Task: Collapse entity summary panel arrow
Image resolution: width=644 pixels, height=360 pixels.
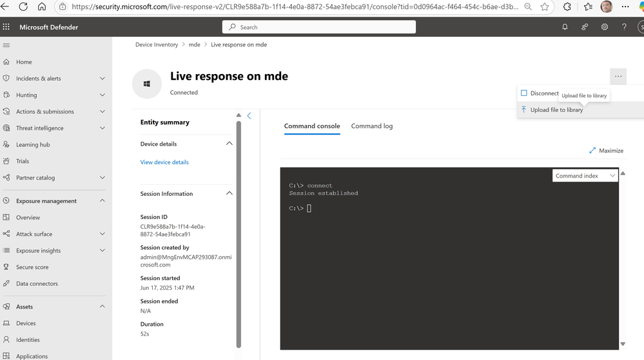Action: 249,116
